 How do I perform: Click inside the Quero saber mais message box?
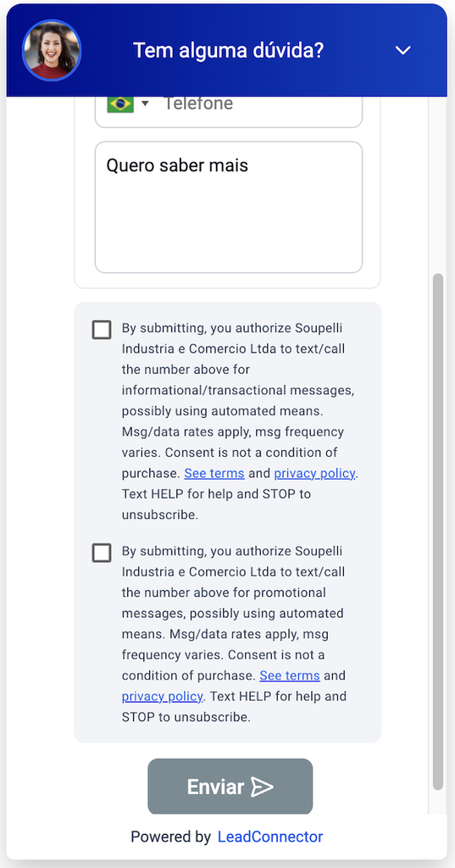pos(228,207)
